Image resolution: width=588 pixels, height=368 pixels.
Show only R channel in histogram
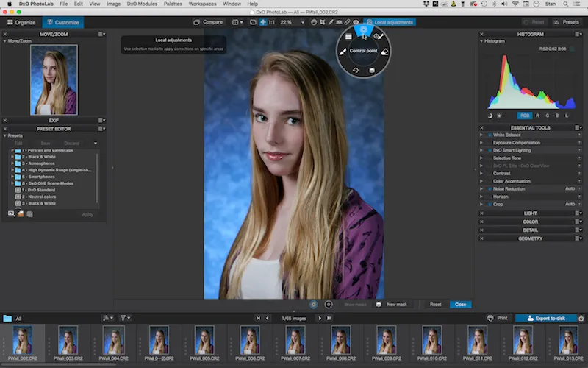[x=537, y=116]
